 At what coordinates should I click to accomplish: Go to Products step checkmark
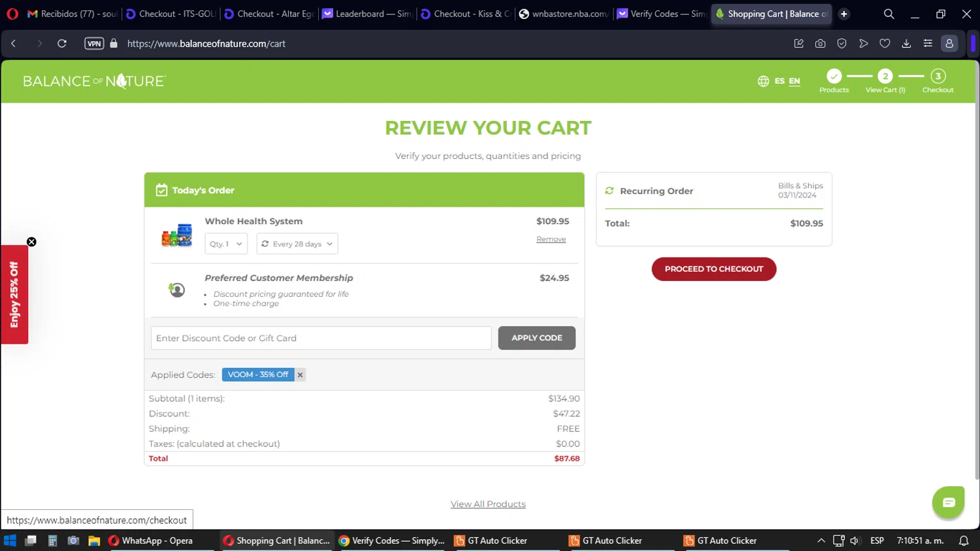(834, 76)
